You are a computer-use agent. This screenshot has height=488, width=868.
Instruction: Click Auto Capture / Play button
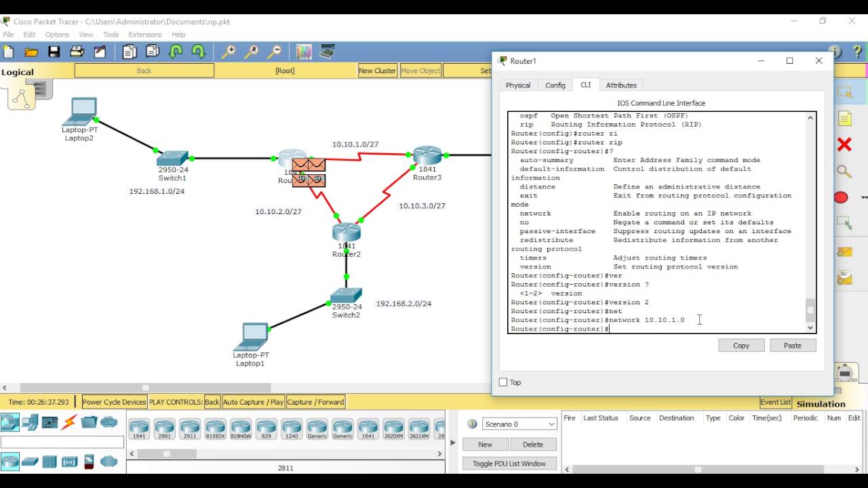253,402
